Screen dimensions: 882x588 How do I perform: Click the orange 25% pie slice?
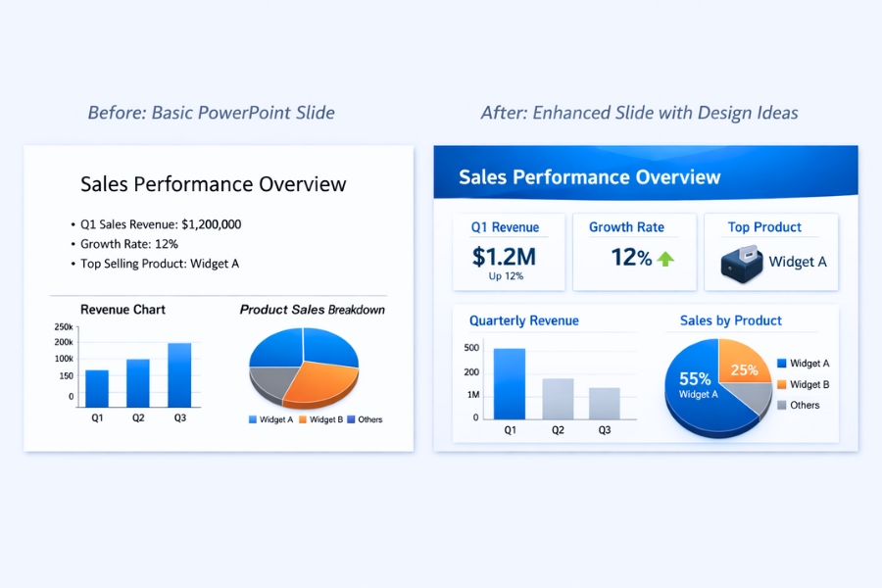(744, 369)
